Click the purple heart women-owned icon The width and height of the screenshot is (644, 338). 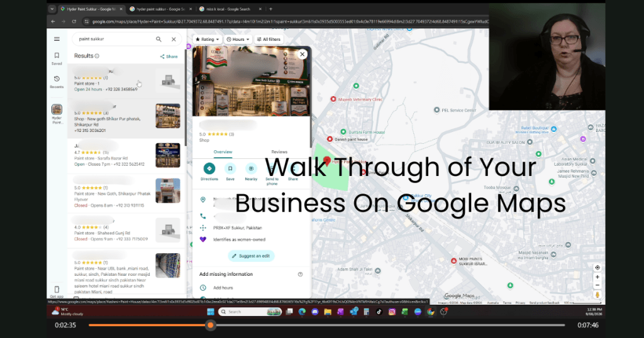[x=203, y=239]
